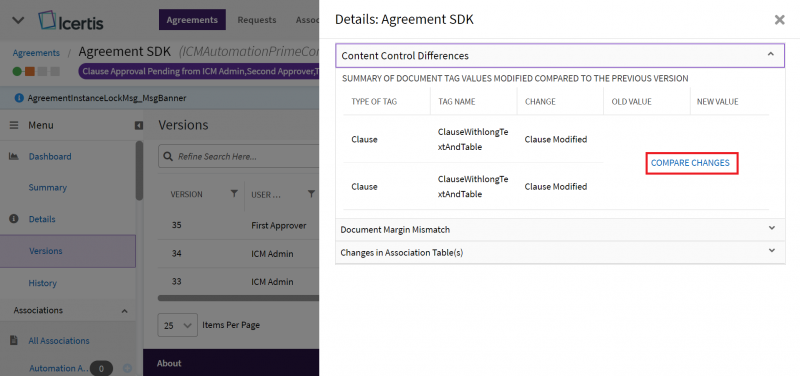Click version 34 row cell
The height and width of the screenshot is (376, 800).
[177, 254]
